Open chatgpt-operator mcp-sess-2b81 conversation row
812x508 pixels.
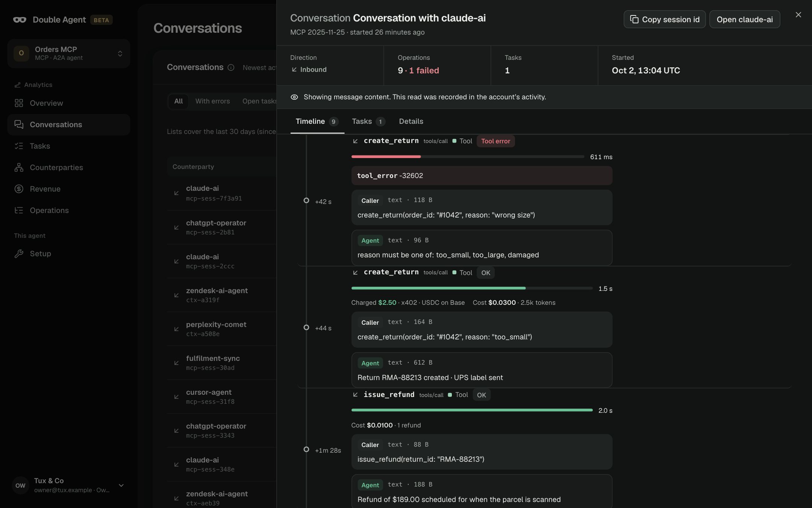coord(222,227)
